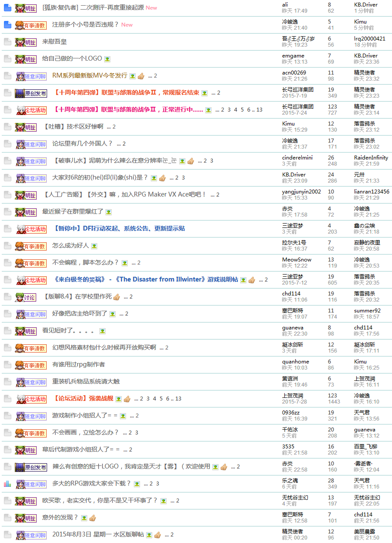Click the poll chart icon beside 多大的RPG游戏大家会下载
Viewport: 392px width, 543px height.
7,484
